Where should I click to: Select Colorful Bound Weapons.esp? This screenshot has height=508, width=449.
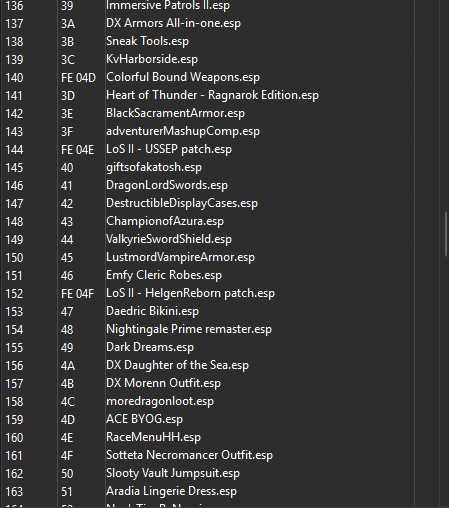click(x=183, y=77)
